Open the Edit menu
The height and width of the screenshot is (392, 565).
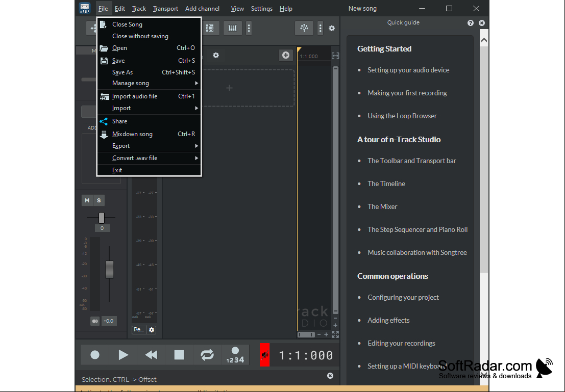point(120,9)
